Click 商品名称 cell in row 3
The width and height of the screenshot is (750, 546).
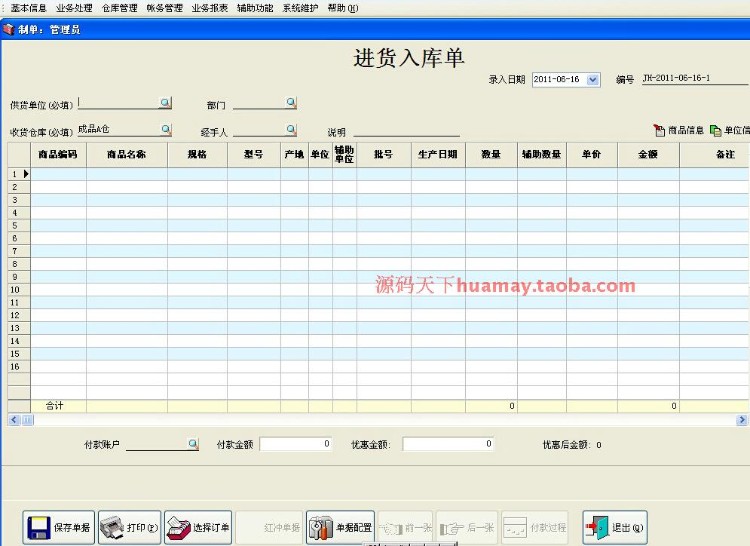(x=127, y=200)
